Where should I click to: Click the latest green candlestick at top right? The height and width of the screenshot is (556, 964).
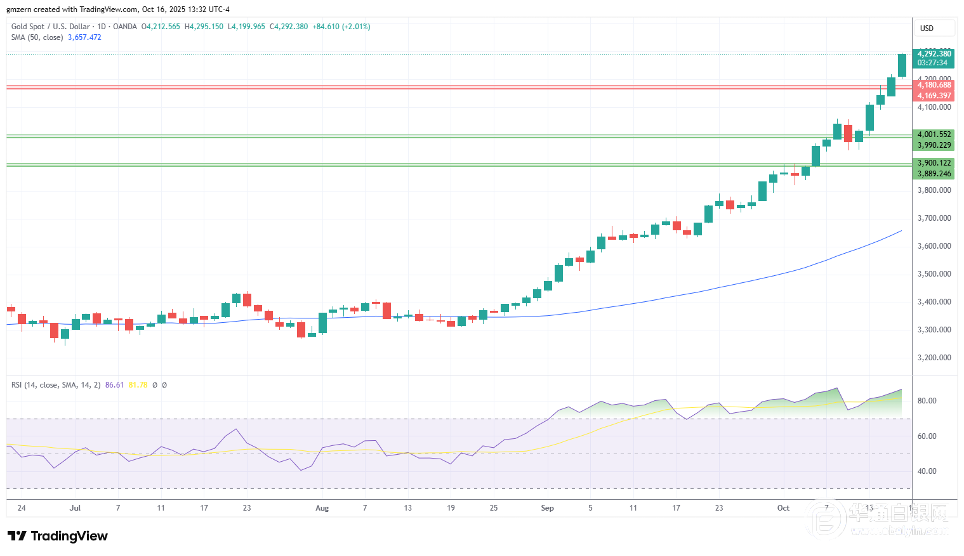[902, 65]
